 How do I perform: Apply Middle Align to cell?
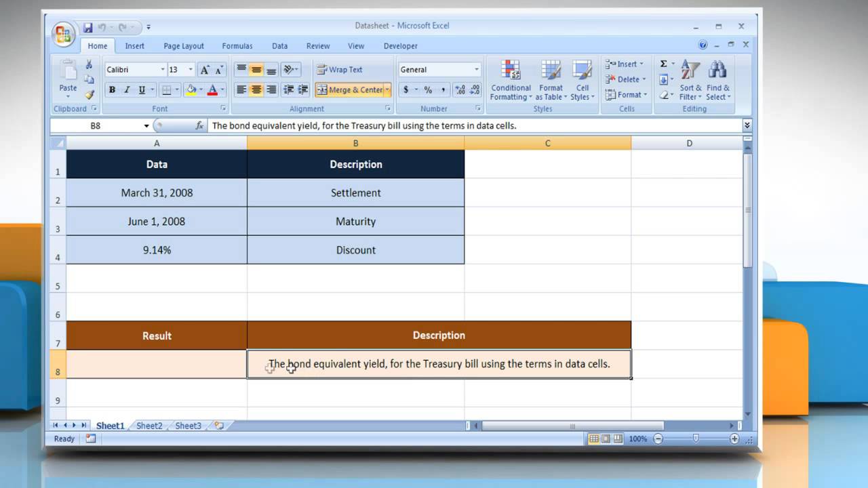click(x=256, y=70)
